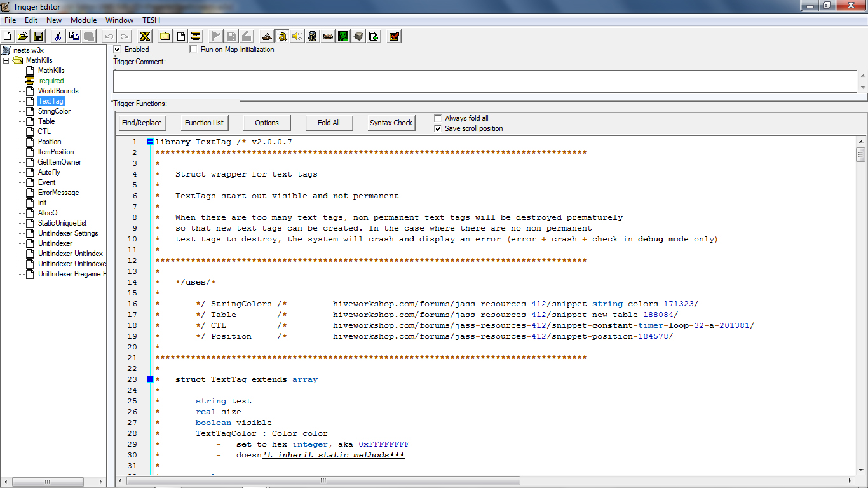Click the New Map toolbar icon
868x488 pixels.
(x=8, y=36)
